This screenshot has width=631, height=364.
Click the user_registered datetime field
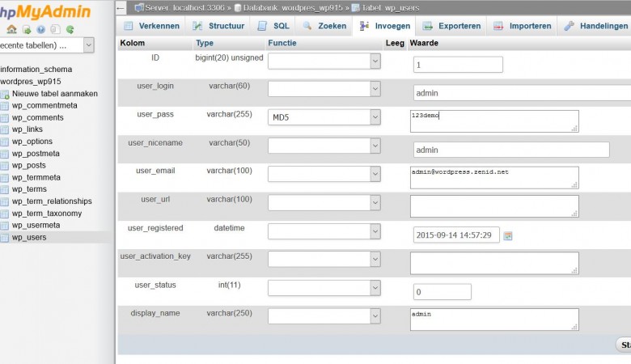click(x=456, y=235)
